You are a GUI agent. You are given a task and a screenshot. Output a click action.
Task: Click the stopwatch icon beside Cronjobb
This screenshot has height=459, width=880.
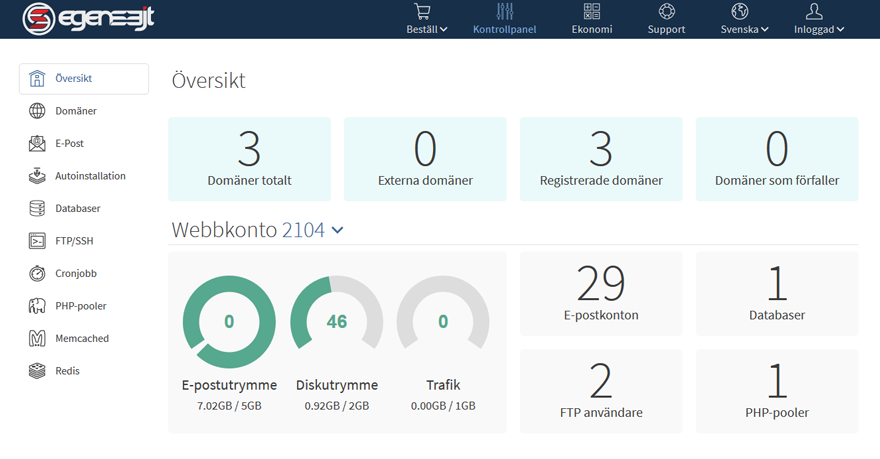click(37, 273)
